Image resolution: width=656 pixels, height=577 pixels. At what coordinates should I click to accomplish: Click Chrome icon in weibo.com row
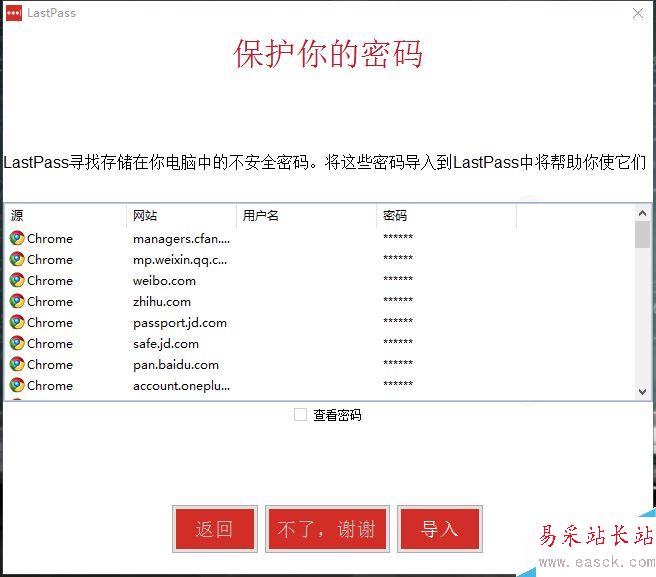17,280
